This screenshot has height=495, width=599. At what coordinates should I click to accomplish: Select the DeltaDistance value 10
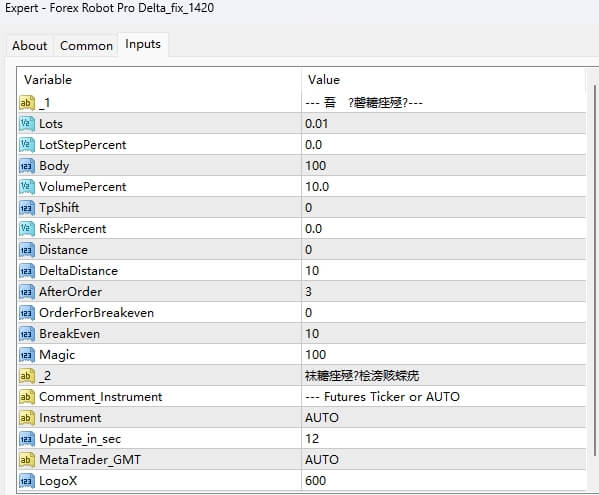[x=312, y=271]
